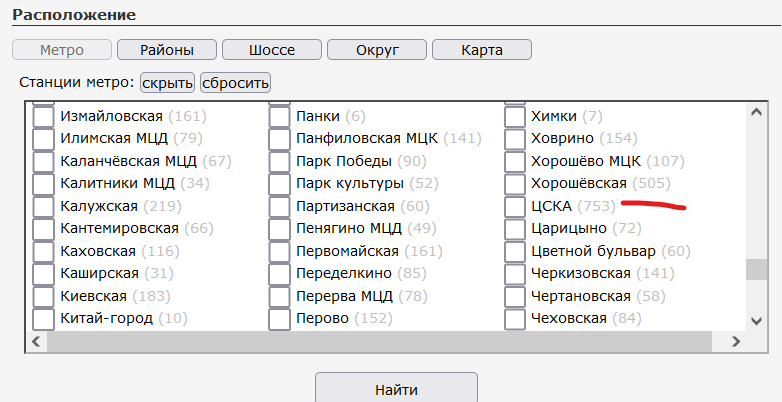The image size is (782, 402).
Task: Click the horizontal scrollbar right arrow
Action: [736, 342]
